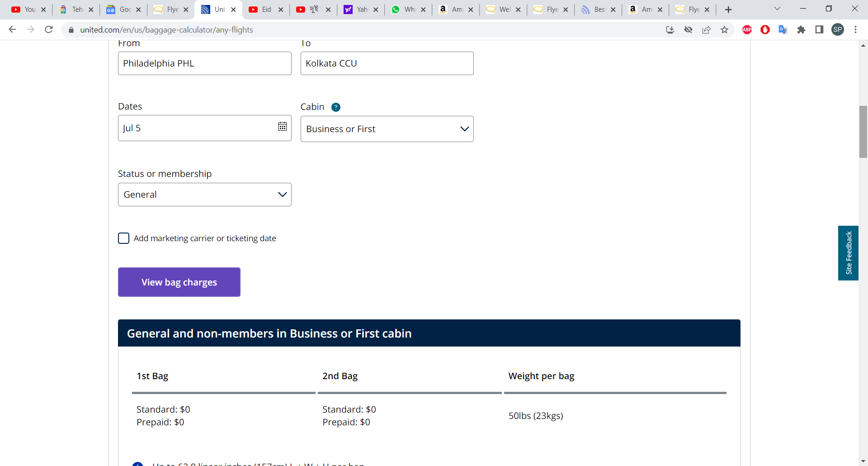
Task: Open the tab search chevron in title bar
Action: tap(777, 9)
